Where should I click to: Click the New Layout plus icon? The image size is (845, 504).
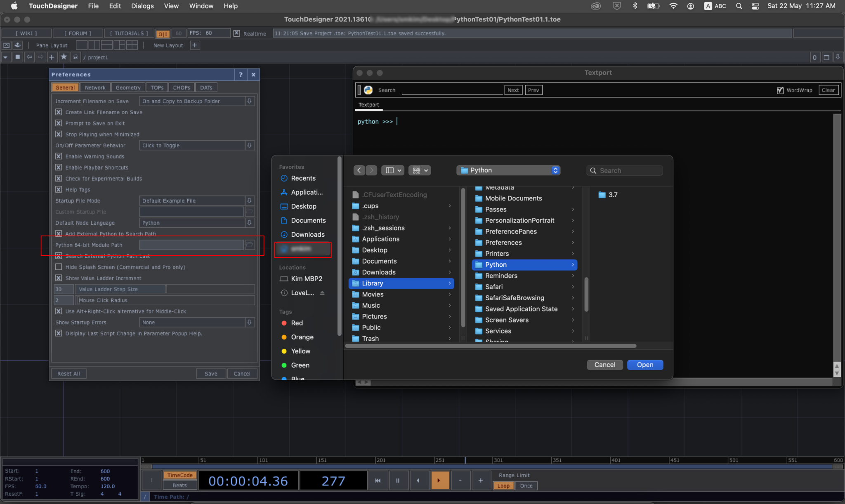point(194,45)
